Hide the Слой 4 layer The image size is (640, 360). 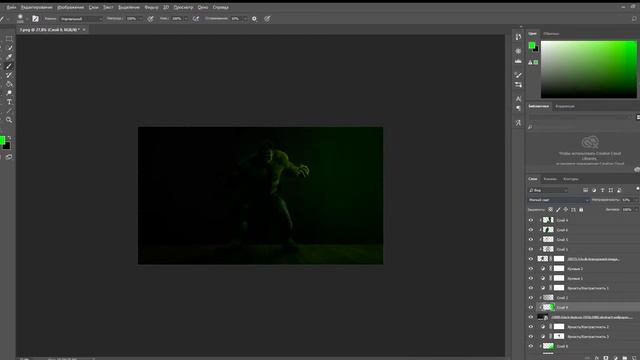pyautogui.click(x=531, y=220)
